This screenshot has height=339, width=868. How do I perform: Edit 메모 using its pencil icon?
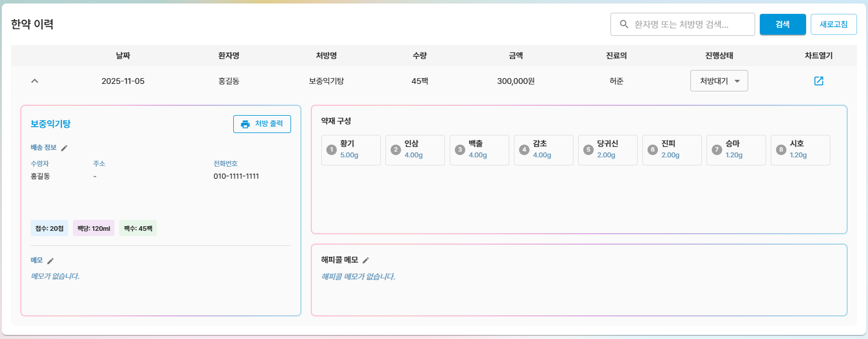(50, 261)
